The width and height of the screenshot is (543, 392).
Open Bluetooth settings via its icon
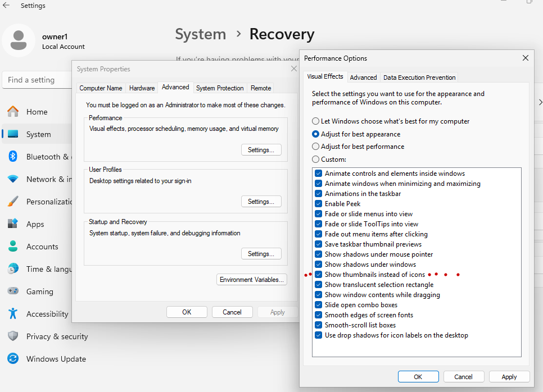pyautogui.click(x=13, y=157)
